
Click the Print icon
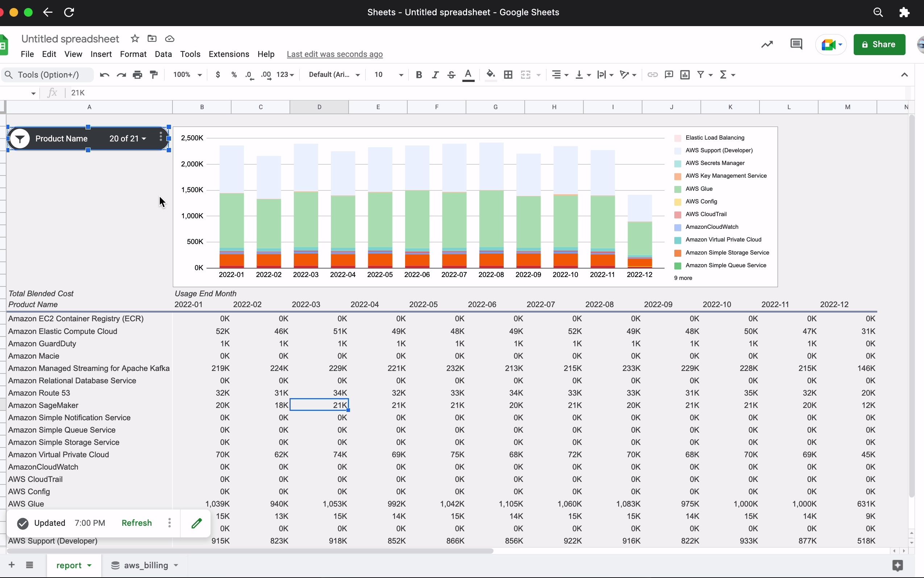137,75
